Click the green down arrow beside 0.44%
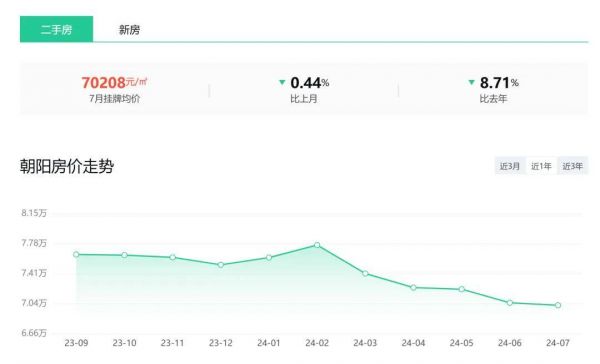 pos(282,82)
